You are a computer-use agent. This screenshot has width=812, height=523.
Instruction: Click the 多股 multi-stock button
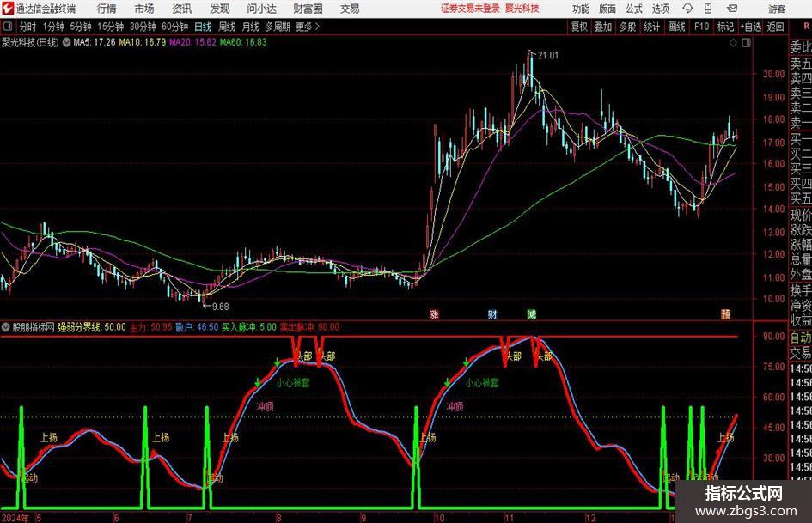627,27
